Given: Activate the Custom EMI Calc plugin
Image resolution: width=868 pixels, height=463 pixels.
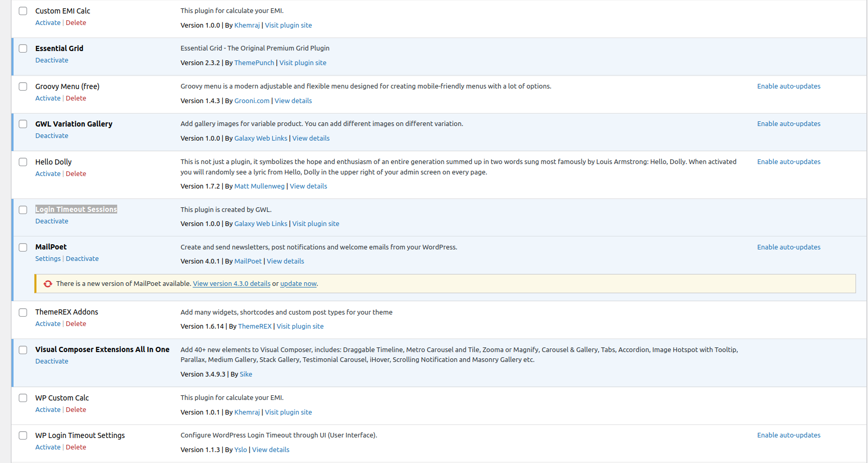Looking at the screenshot, I should pos(48,23).
